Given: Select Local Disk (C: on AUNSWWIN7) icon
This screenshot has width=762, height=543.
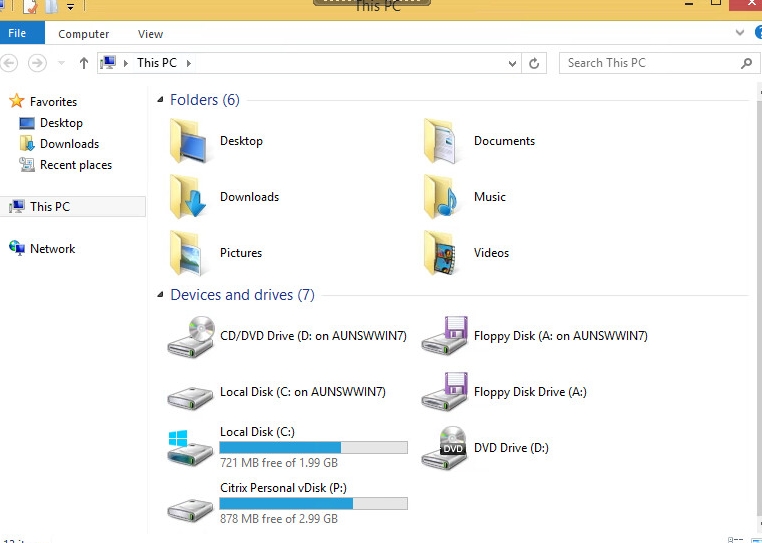Looking at the screenshot, I should pyautogui.click(x=190, y=398).
